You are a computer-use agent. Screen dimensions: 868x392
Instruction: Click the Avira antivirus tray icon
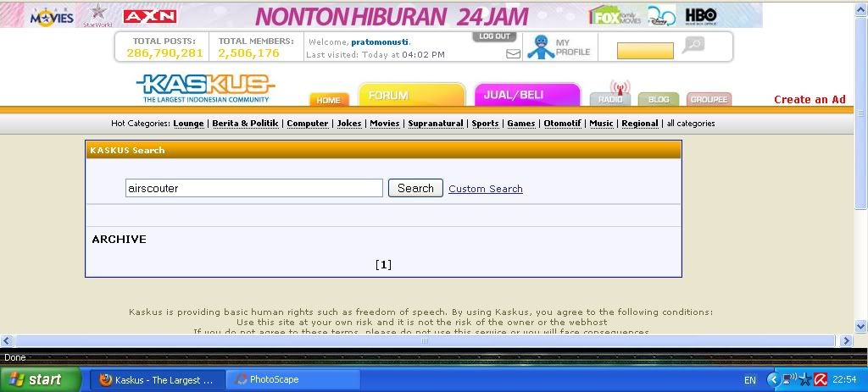(821, 379)
